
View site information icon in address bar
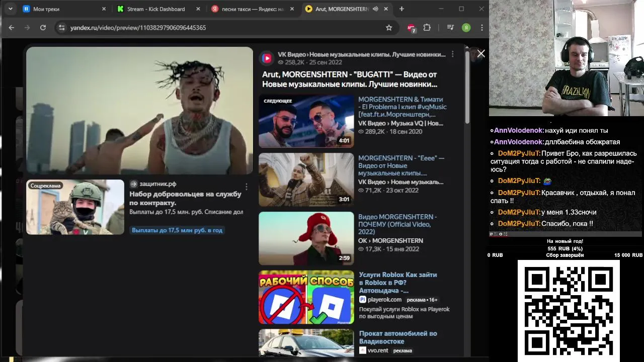click(61, 28)
